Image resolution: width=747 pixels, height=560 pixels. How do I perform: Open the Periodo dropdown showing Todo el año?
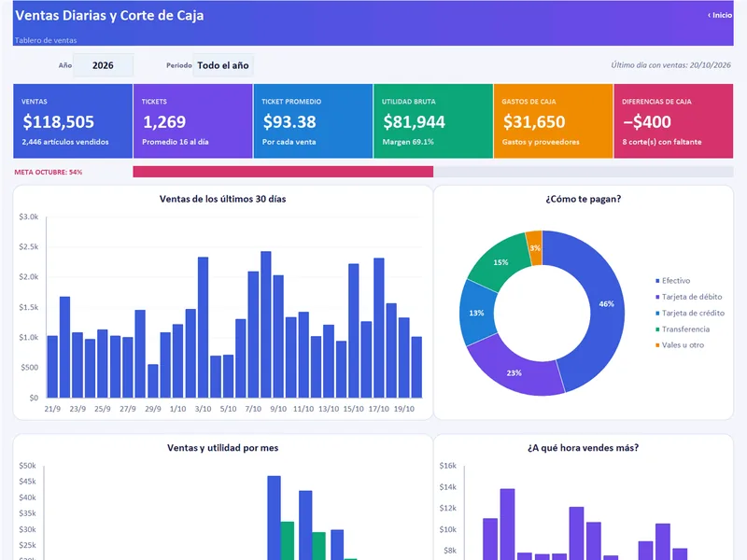tap(223, 65)
